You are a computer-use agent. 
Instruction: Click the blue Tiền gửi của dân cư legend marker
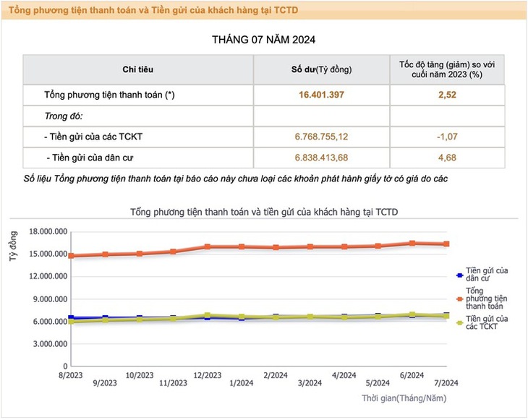point(459,275)
